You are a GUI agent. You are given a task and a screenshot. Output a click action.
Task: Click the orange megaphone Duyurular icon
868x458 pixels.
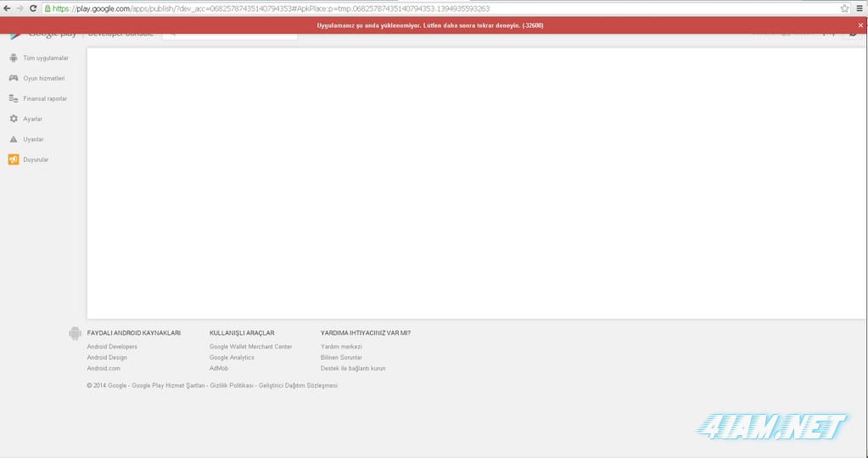(x=14, y=159)
